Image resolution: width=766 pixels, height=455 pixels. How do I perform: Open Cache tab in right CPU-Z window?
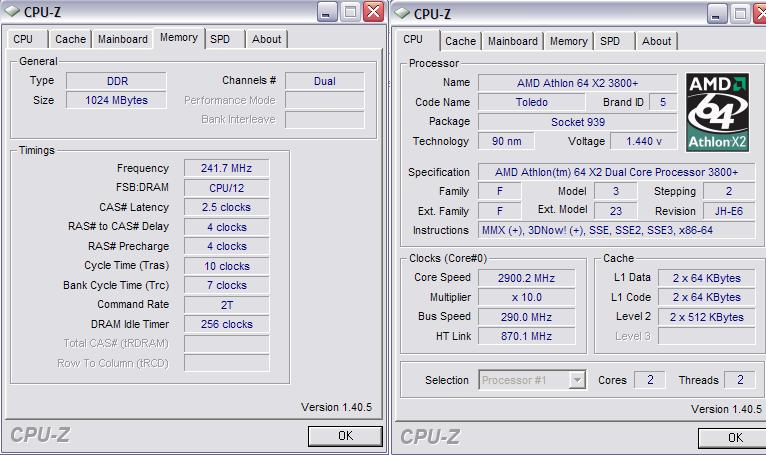[x=460, y=41]
